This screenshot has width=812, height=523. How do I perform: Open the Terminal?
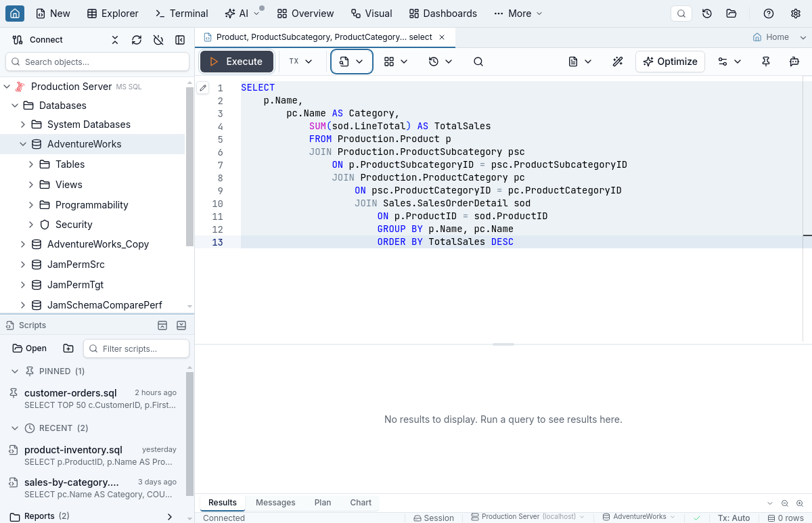(x=181, y=14)
